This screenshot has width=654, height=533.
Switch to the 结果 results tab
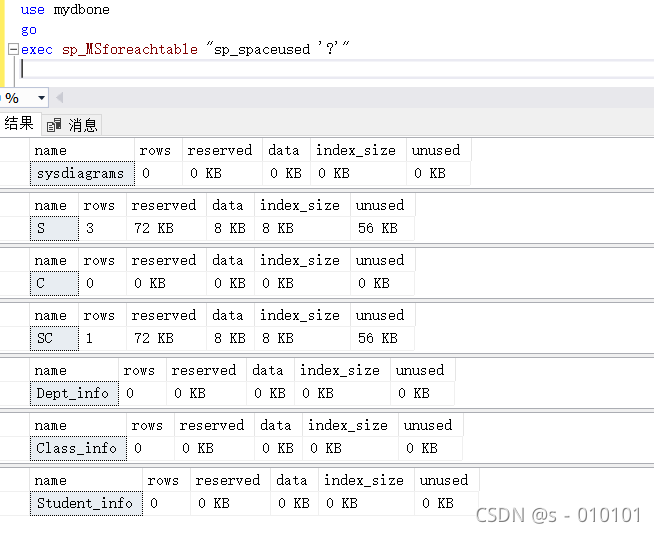coord(19,123)
